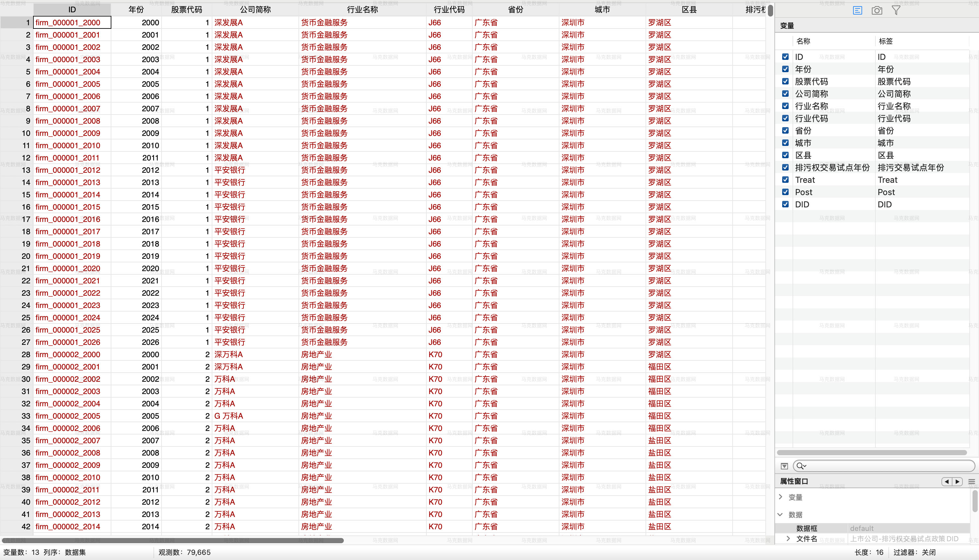Click the horizontal scrollbar under data grid

pos(173,540)
